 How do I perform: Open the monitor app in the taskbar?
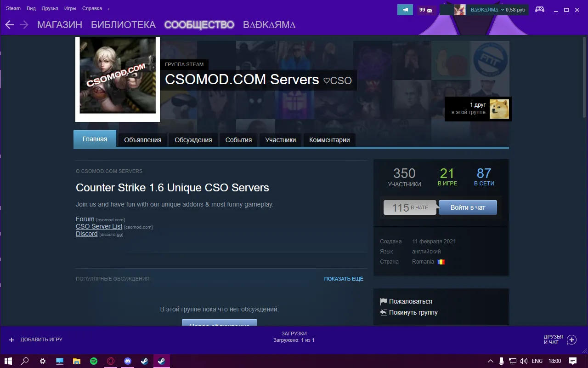[x=59, y=361]
